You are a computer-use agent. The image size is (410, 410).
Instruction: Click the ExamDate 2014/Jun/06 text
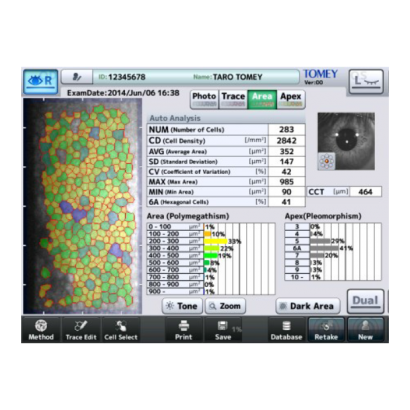123,93
